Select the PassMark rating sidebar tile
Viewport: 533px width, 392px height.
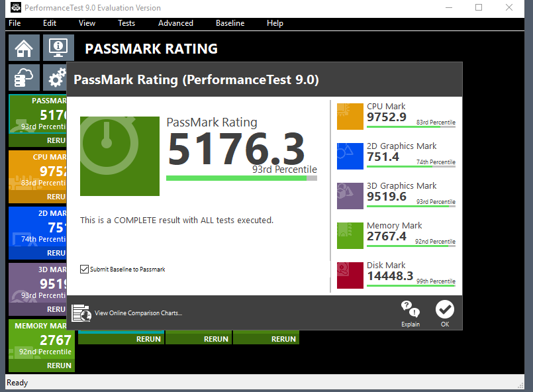coord(38,115)
